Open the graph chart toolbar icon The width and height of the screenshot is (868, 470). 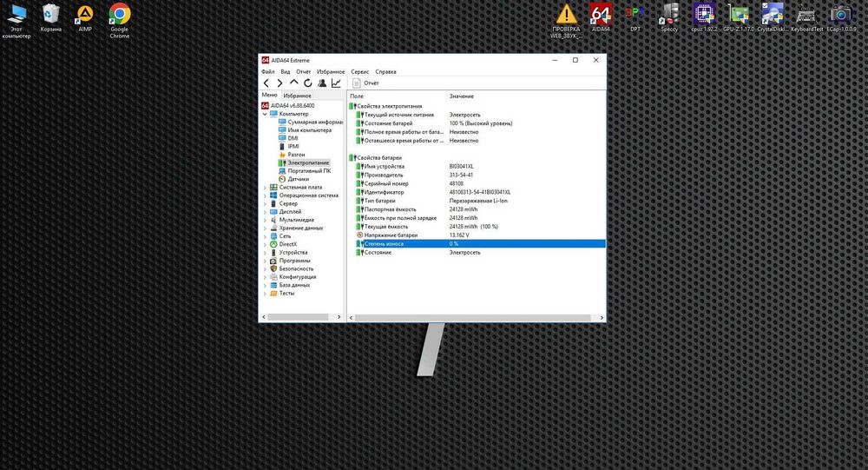click(x=336, y=83)
